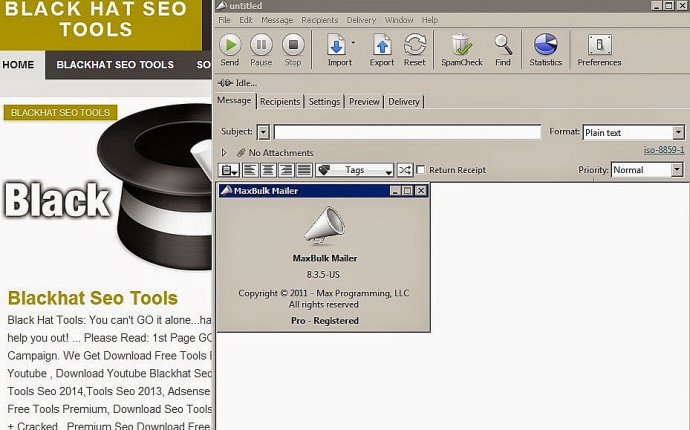Click into the Subject text field

point(407,132)
